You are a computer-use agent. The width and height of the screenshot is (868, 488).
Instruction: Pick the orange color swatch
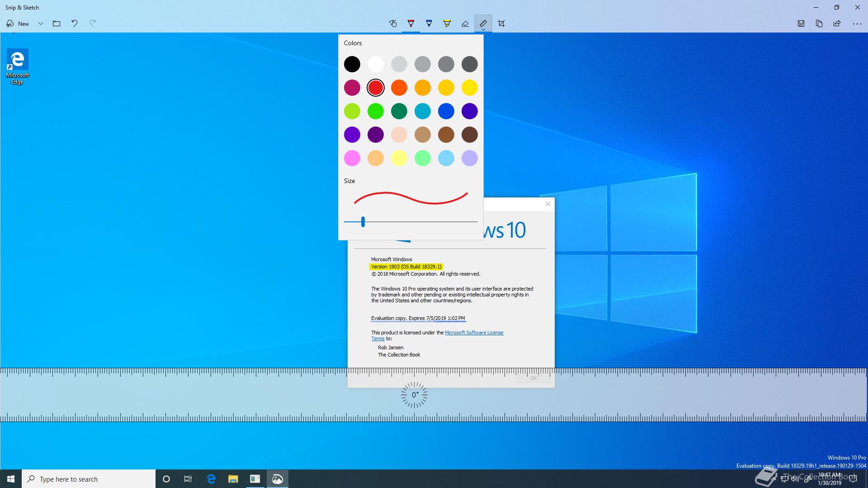[x=399, y=88]
